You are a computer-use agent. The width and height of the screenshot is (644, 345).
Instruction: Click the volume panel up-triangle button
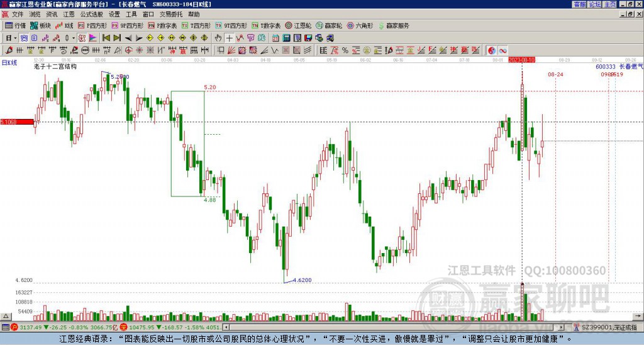click(6, 317)
